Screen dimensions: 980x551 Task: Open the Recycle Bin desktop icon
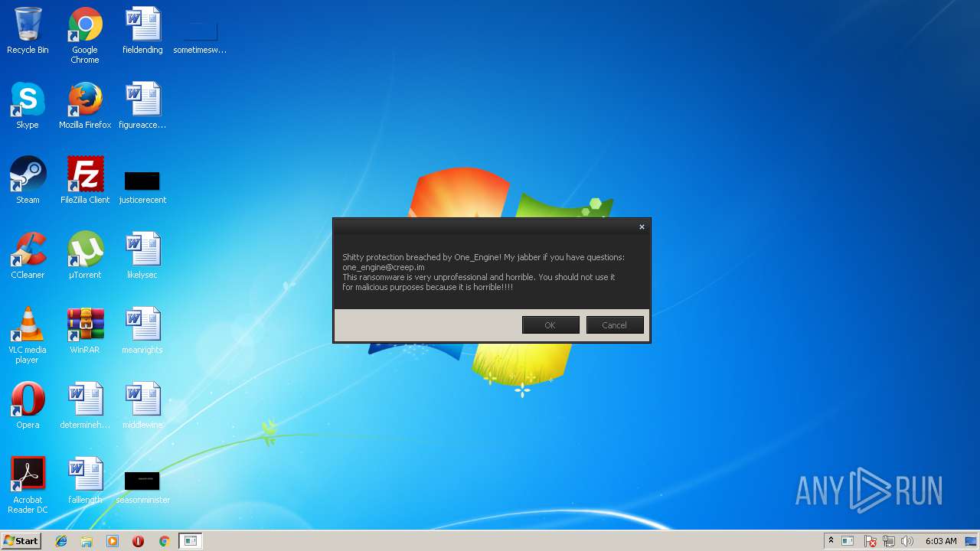[28, 31]
